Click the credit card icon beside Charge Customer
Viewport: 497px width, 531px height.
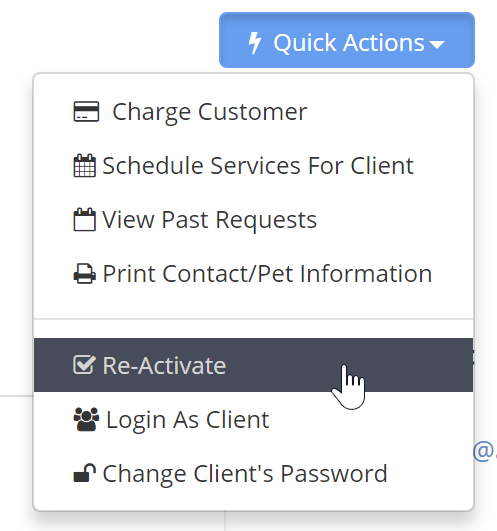[x=86, y=111]
